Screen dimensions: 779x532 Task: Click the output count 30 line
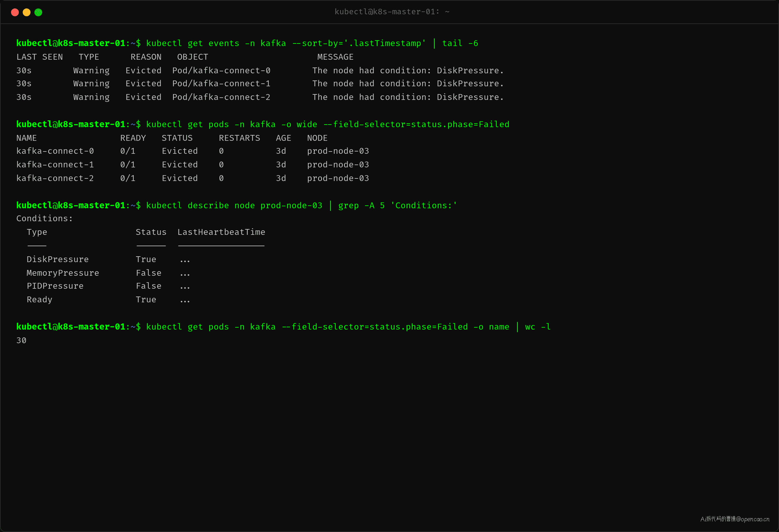(21, 340)
